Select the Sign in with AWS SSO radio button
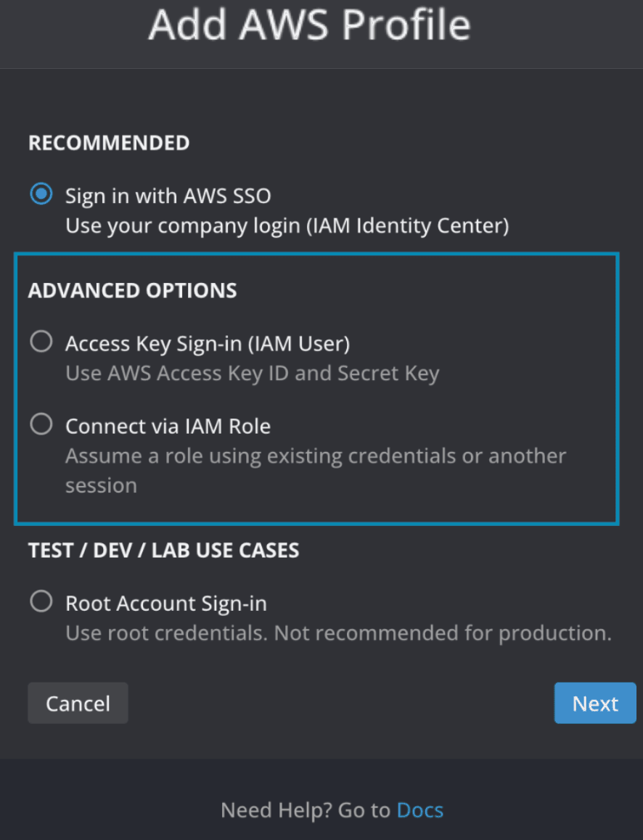This screenshot has height=840, width=643. 41,194
